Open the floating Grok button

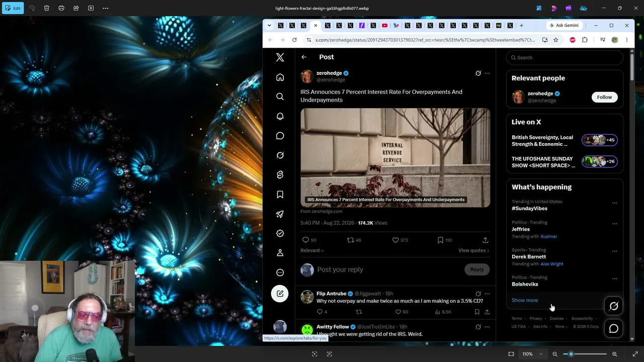click(614, 306)
